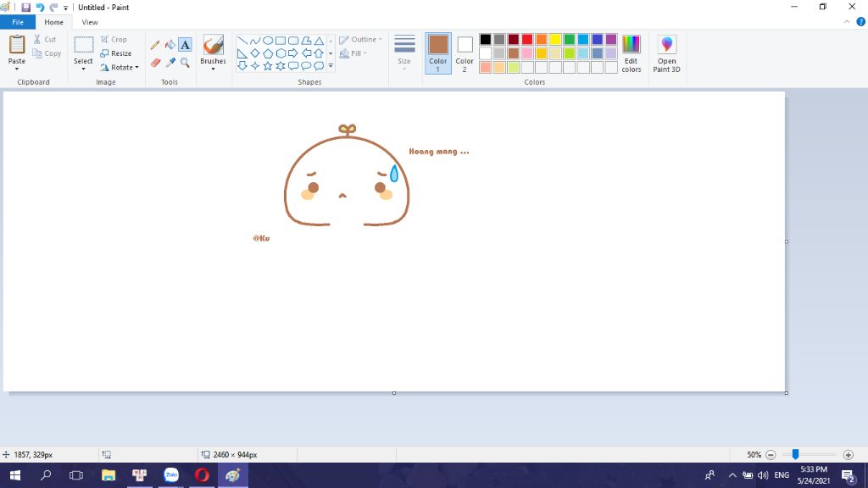Pick the black color swatch
The image size is (868, 488).
pyautogui.click(x=486, y=39)
